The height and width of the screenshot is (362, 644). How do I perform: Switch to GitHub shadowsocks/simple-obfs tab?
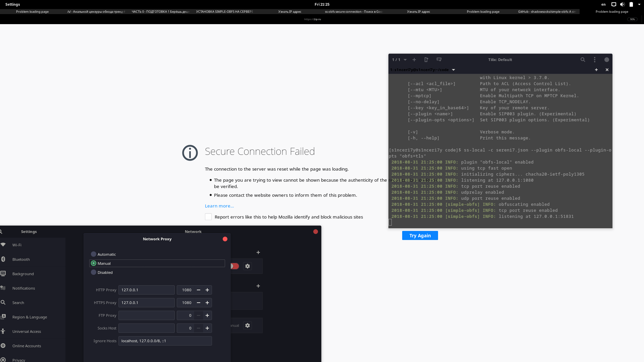point(547,12)
